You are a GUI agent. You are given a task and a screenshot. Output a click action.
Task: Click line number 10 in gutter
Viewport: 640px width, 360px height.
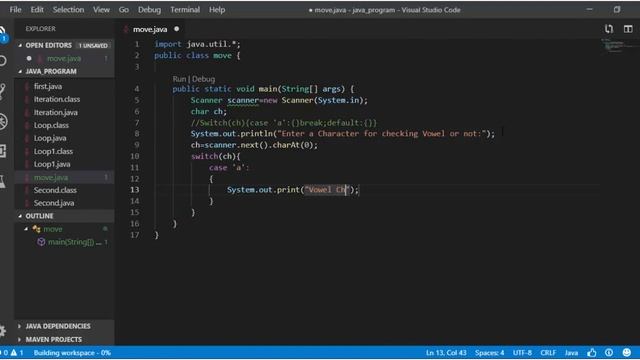coord(135,156)
